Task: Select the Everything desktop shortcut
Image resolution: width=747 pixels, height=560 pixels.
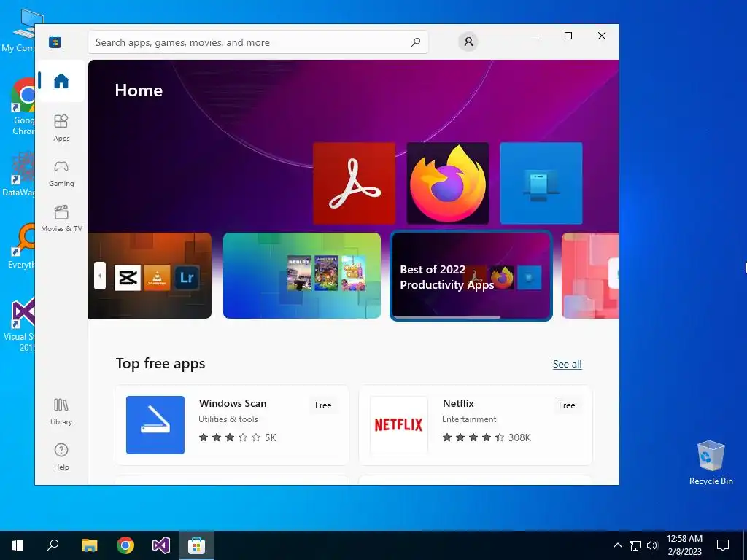Action: point(22,246)
